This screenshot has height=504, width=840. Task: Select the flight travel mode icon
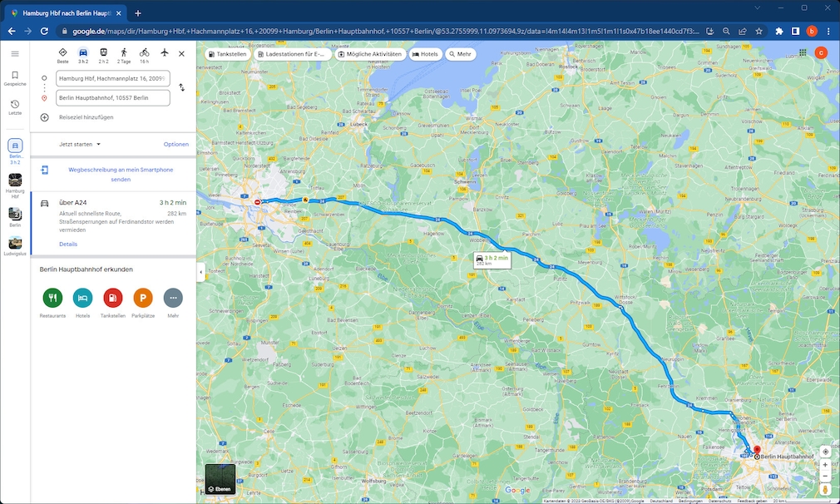point(164,53)
